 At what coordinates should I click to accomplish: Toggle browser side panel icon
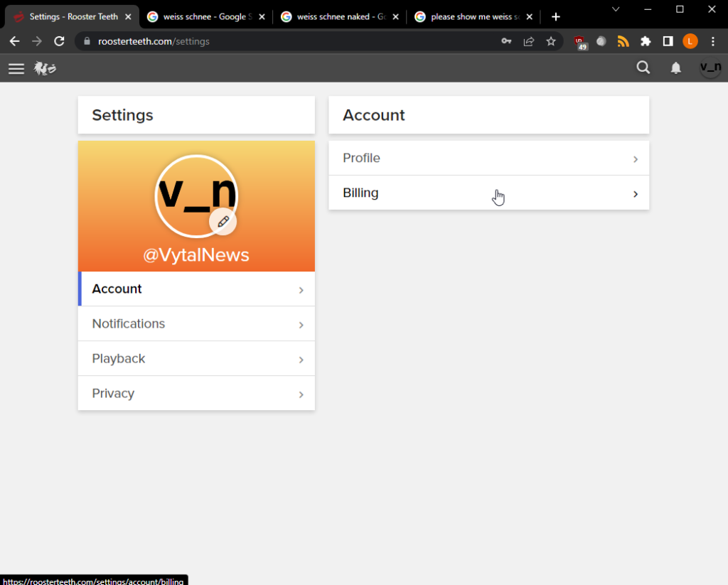pyautogui.click(x=668, y=41)
